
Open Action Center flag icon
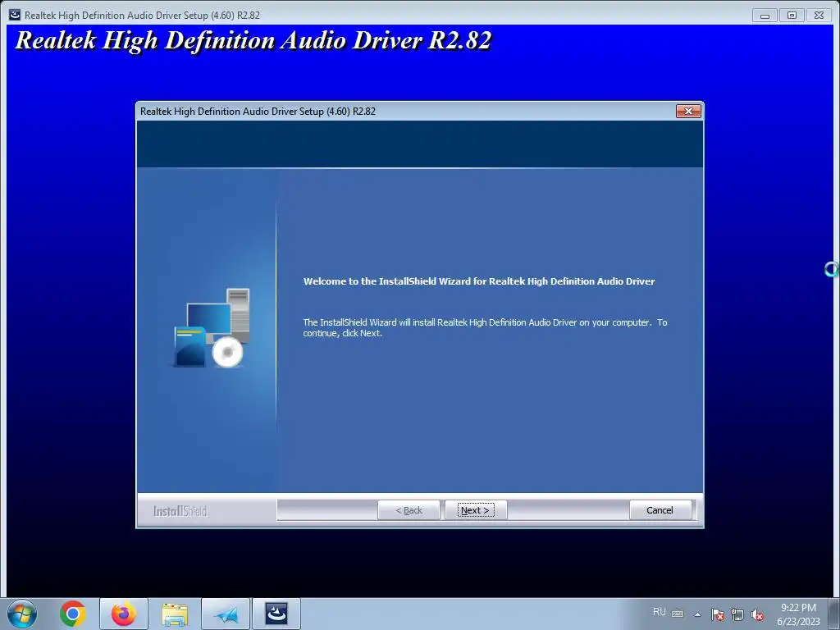coord(717,614)
